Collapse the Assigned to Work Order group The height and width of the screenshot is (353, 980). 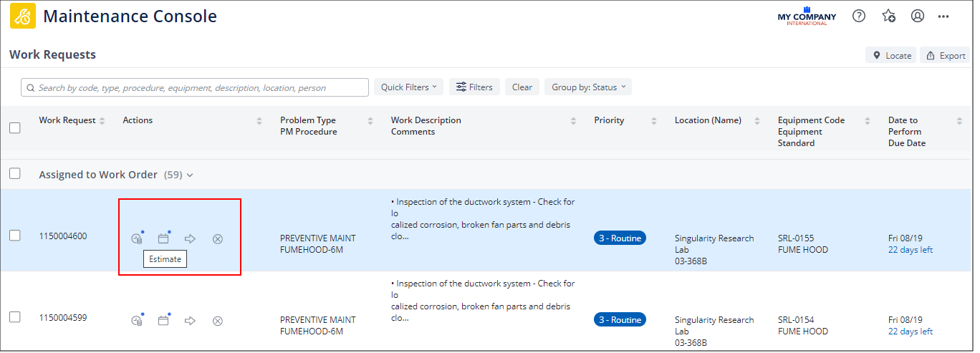pyautogui.click(x=190, y=175)
